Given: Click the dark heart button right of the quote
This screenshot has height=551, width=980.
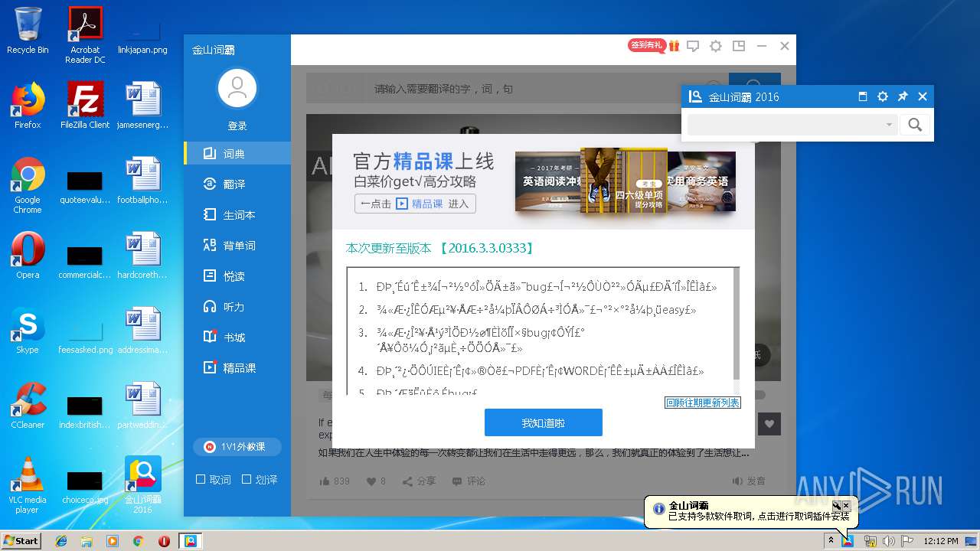Looking at the screenshot, I should coord(769,423).
